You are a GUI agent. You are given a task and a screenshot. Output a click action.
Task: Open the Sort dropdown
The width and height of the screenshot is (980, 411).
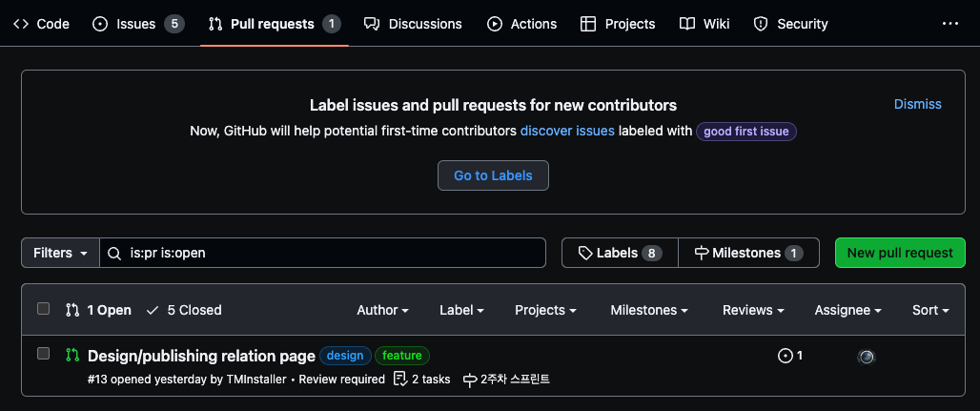(x=930, y=310)
